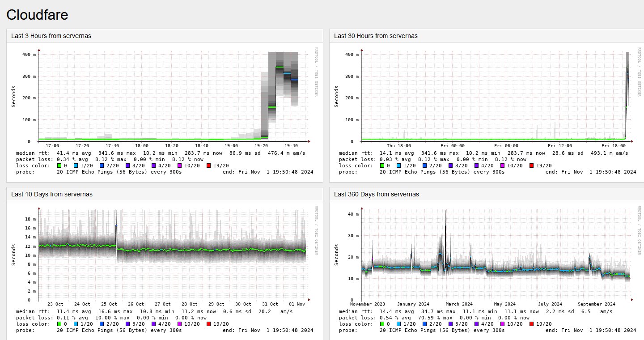Click the 19:40 tick on the 3 Hours graph
The width and height of the screenshot is (644, 340).
291,145
